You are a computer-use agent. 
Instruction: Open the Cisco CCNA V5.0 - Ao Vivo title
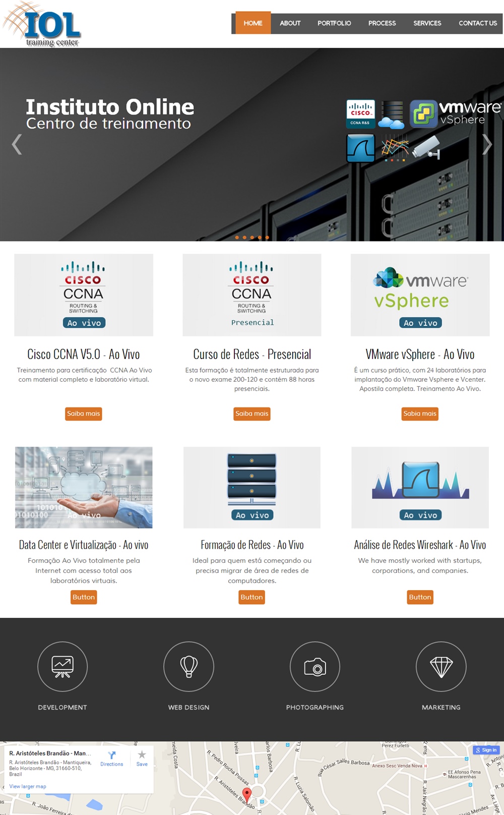pos(84,354)
